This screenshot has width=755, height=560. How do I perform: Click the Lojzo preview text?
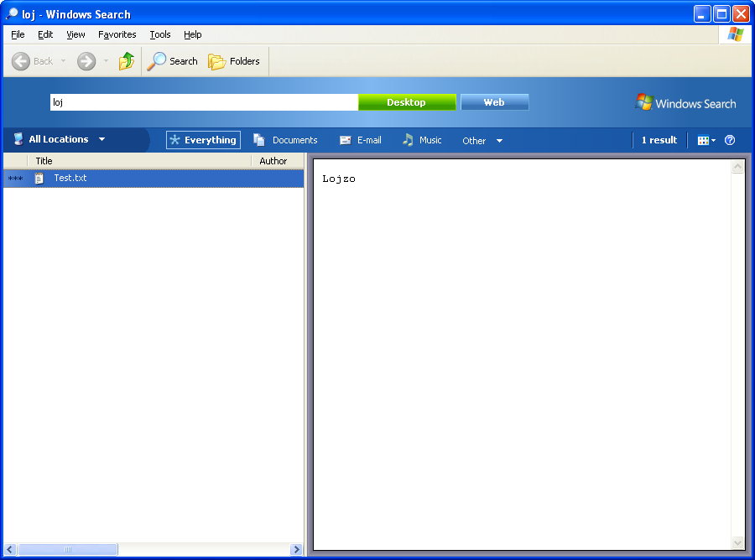339,179
